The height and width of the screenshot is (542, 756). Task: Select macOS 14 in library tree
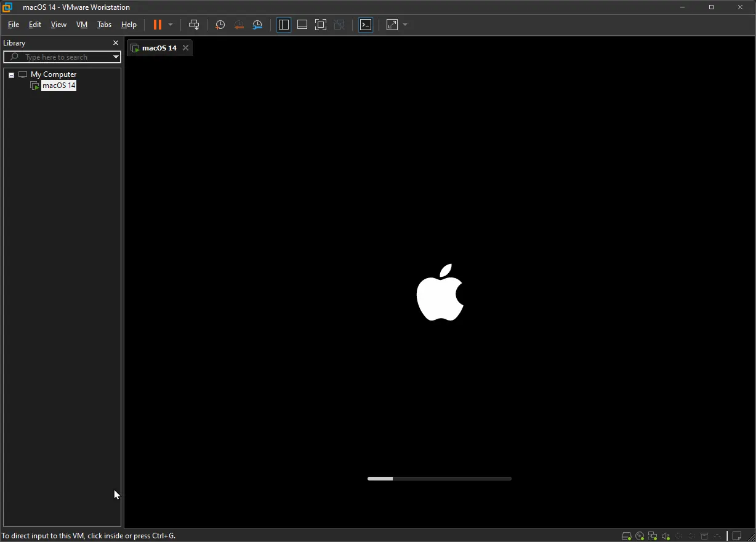pos(59,86)
